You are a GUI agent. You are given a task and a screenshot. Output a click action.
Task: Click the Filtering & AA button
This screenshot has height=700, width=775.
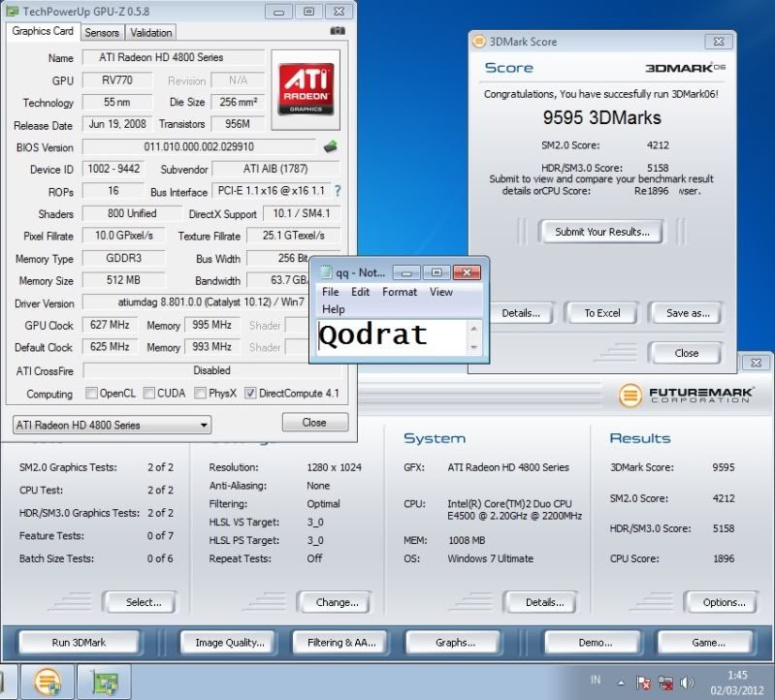tap(341, 642)
